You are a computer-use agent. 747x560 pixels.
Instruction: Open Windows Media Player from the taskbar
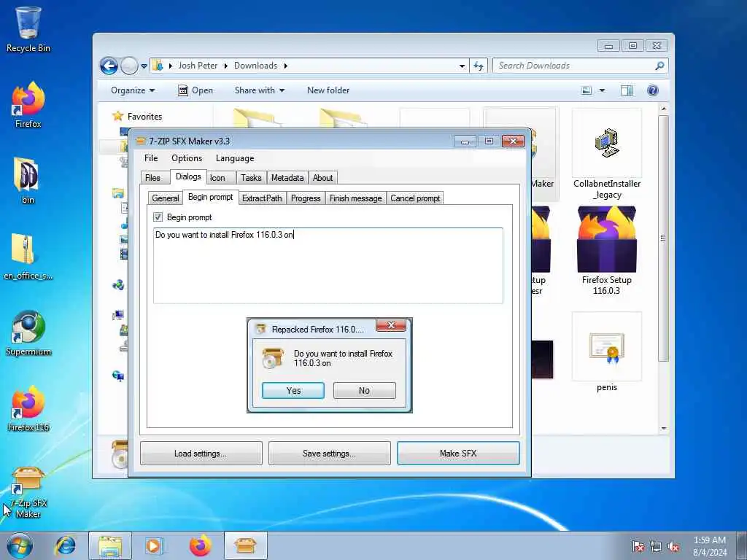coord(154,545)
